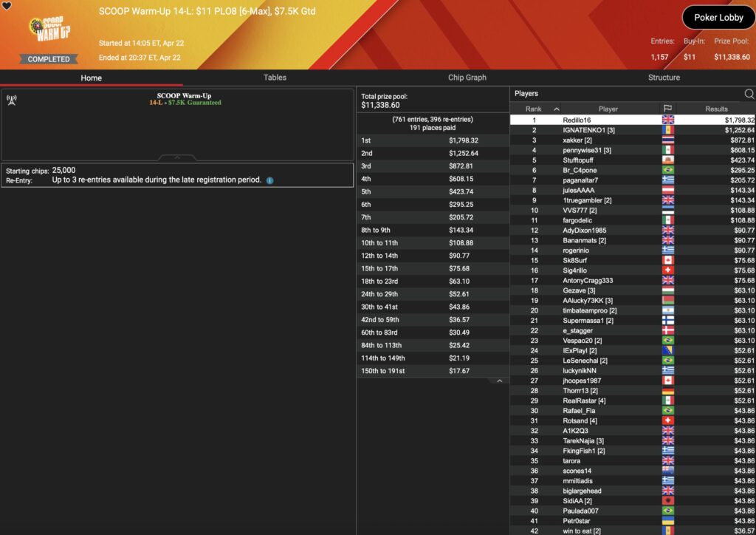Click the flag beside Petr0star

tap(667, 521)
